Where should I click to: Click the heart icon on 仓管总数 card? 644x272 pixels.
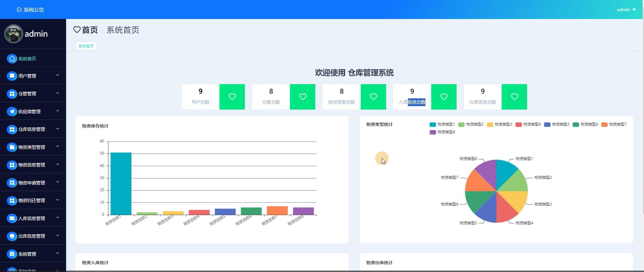click(303, 97)
